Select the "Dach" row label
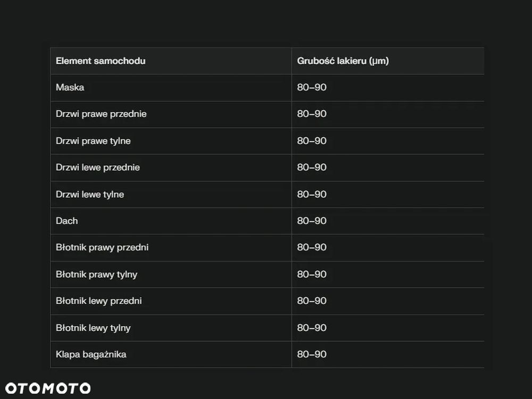Screen dimensions: 532x399 coord(67,221)
